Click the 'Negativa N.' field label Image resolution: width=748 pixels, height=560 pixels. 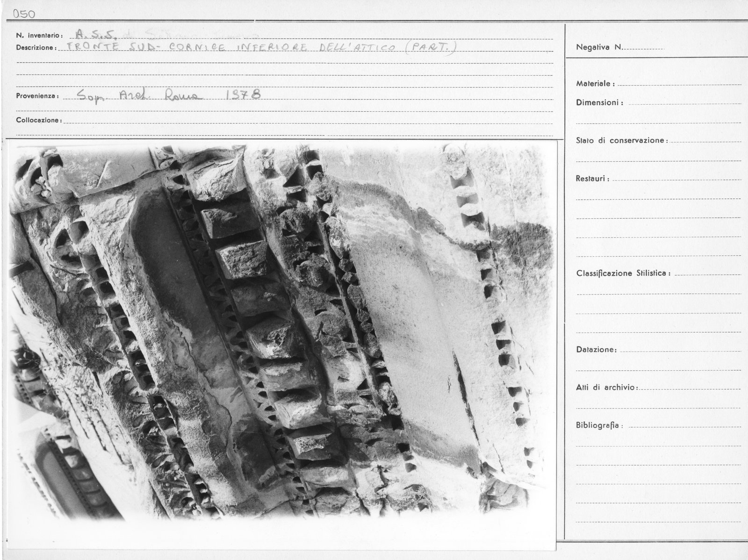(599, 47)
